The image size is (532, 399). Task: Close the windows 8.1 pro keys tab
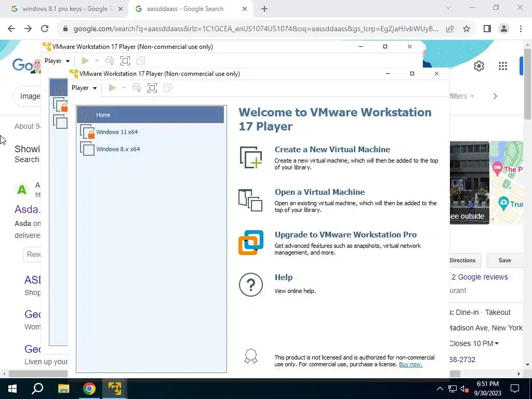pyautogui.click(x=121, y=9)
